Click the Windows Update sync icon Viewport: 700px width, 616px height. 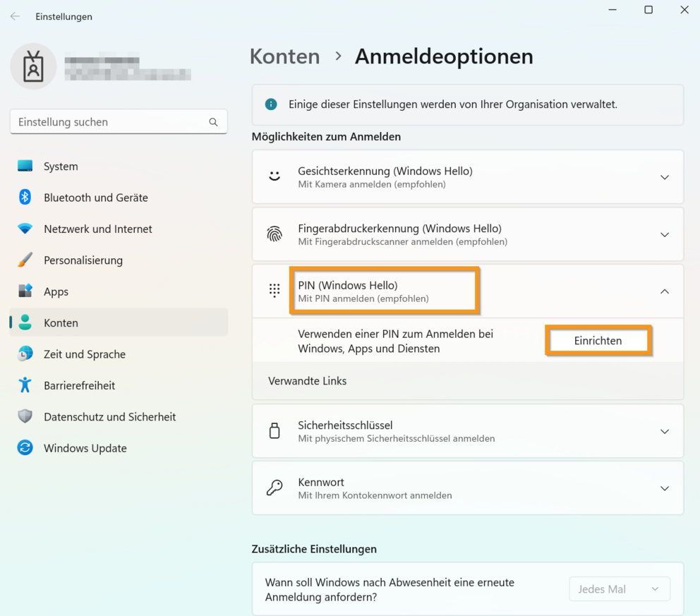point(25,448)
